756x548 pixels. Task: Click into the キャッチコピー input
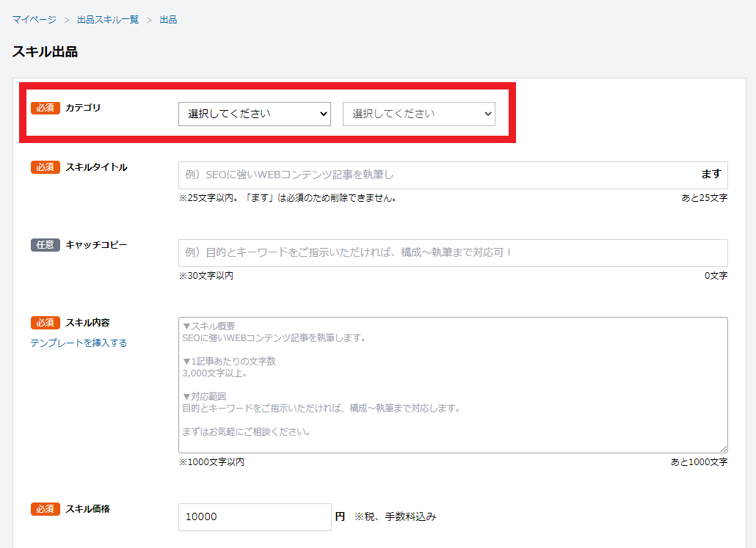coord(452,252)
